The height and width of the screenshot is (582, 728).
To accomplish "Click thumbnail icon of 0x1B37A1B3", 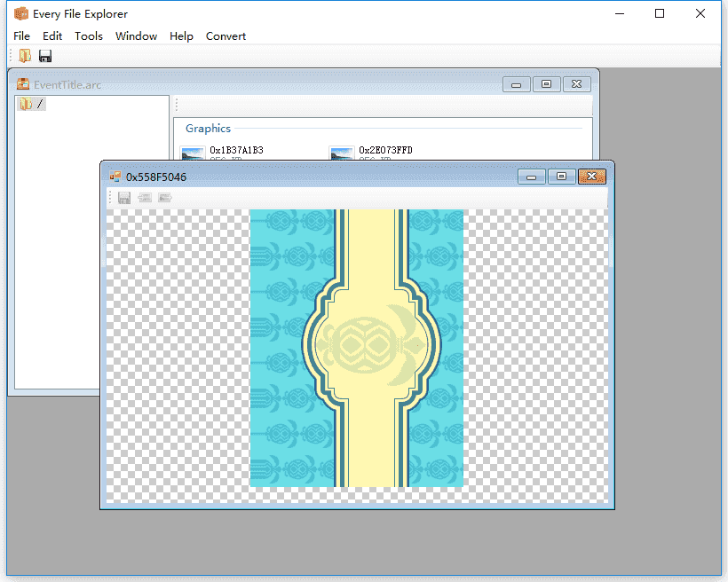I will click(x=193, y=153).
